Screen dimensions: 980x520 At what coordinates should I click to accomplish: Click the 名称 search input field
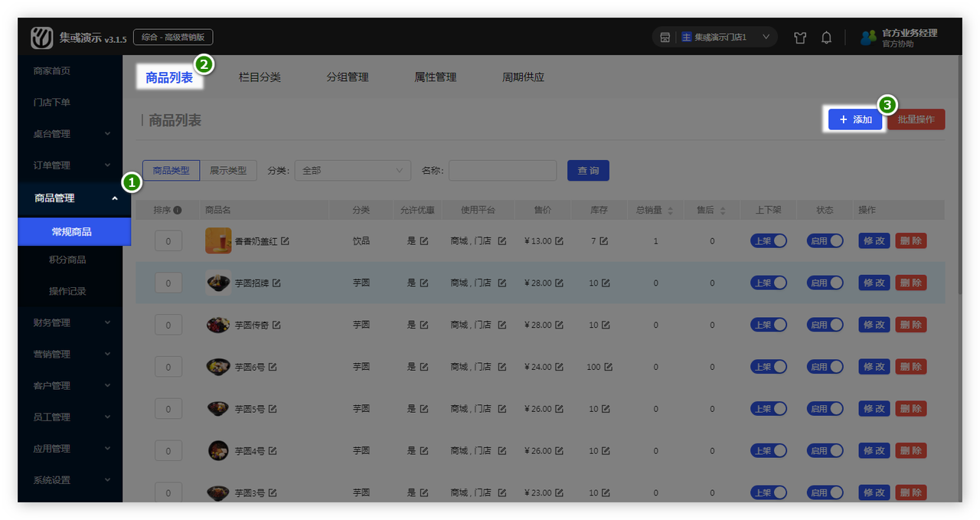point(503,171)
